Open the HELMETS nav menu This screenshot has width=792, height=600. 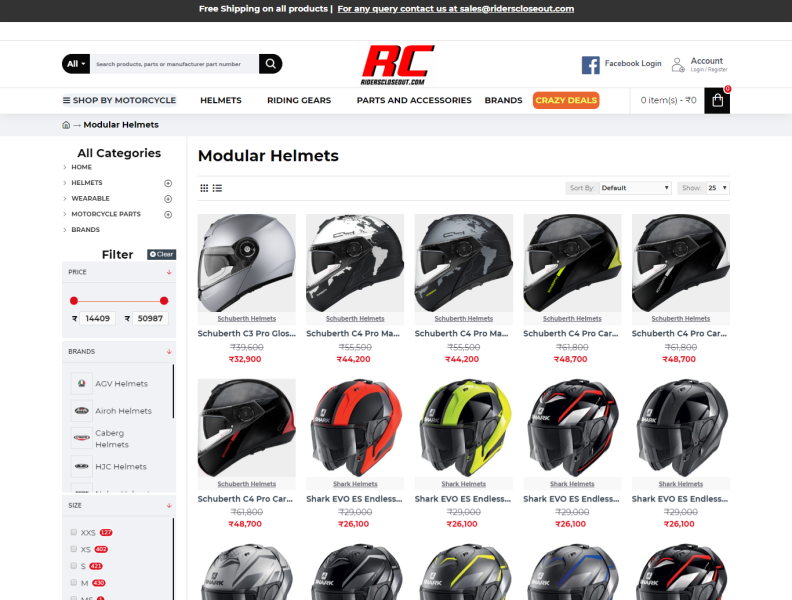(221, 100)
